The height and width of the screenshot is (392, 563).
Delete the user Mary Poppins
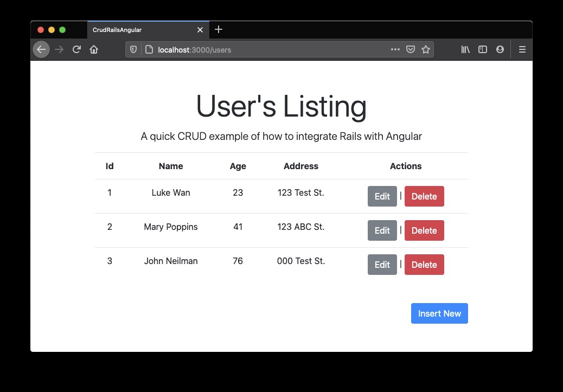(424, 230)
